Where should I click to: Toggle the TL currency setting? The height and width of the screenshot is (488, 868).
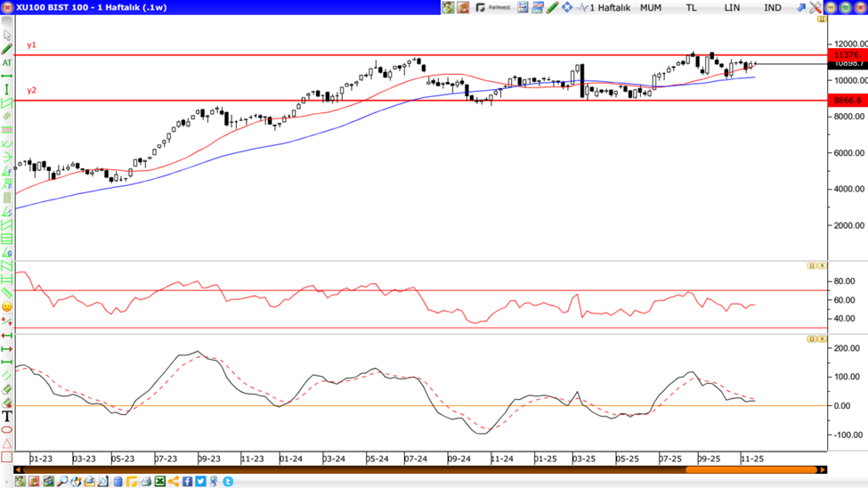click(x=692, y=7)
